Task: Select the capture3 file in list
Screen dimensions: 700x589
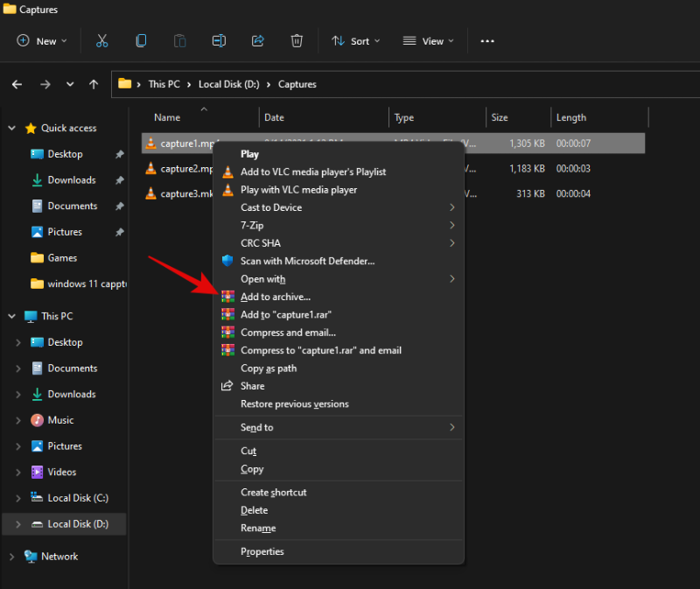Action: coord(179,193)
